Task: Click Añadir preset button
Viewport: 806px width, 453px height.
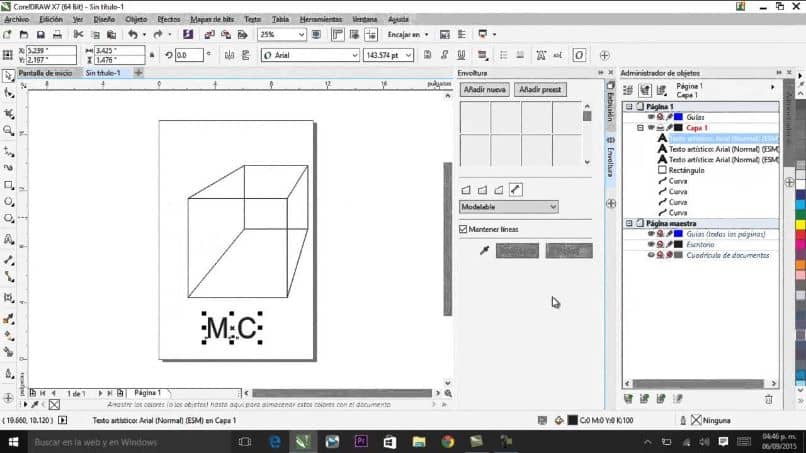Action: (x=540, y=89)
